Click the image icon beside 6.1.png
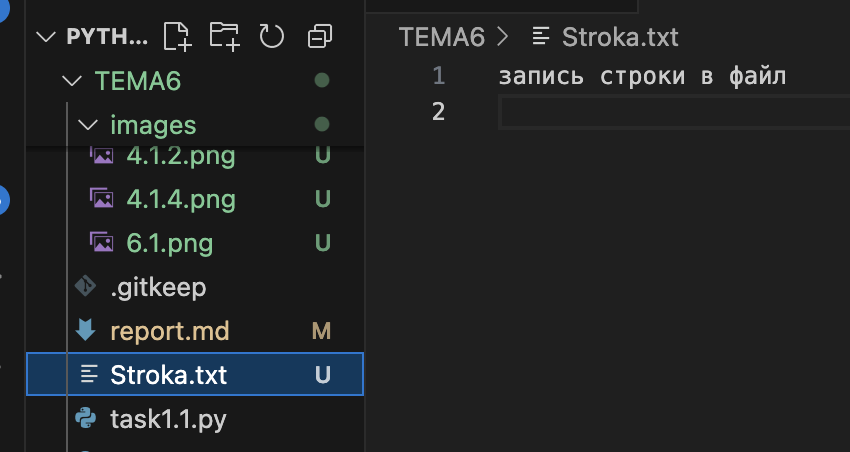The height and width of the screenshot is (452, 850). pyautogui.click(x=101, y=242)
